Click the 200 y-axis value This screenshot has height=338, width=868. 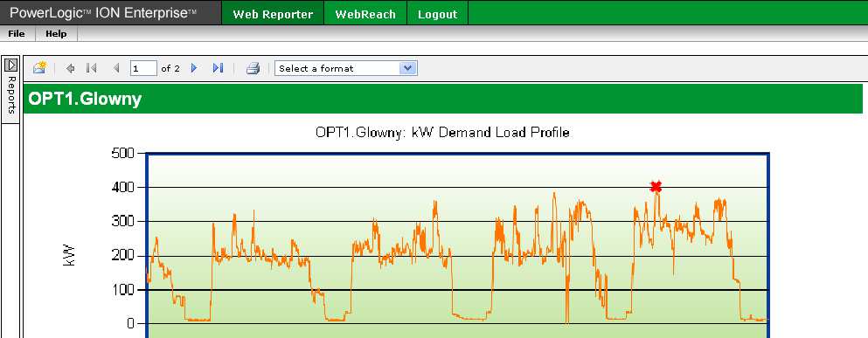click(x=123, y=256)
